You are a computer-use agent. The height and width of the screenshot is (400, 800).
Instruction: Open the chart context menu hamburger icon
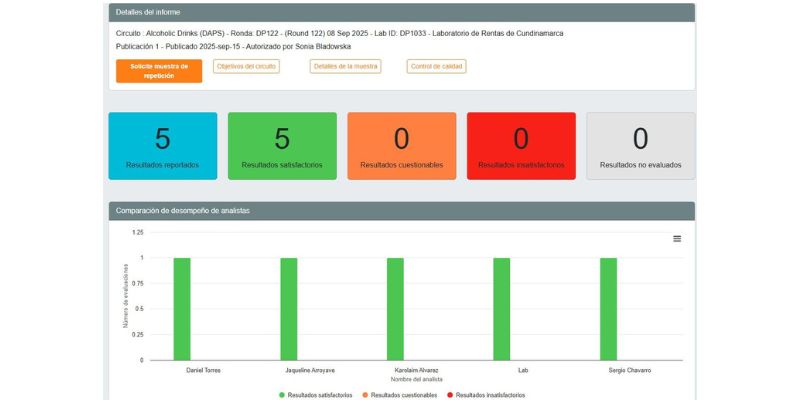pyautogui.click(x=677, y=239)
